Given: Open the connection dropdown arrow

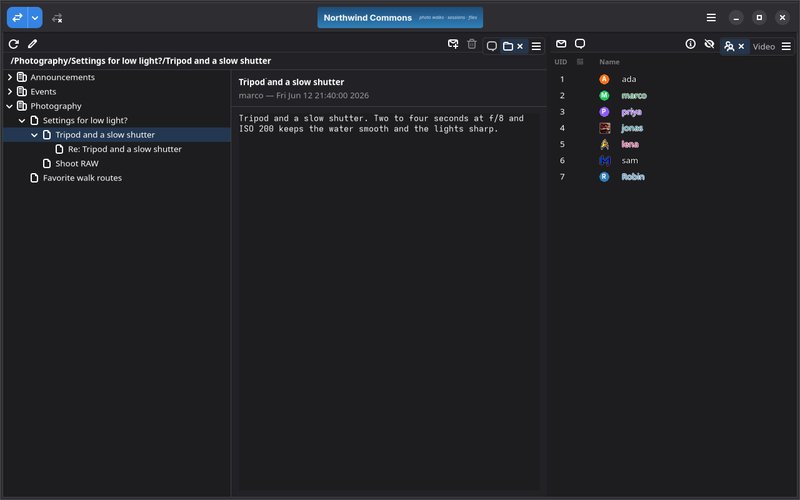Looking at the screenshot, I should (35, 18).
